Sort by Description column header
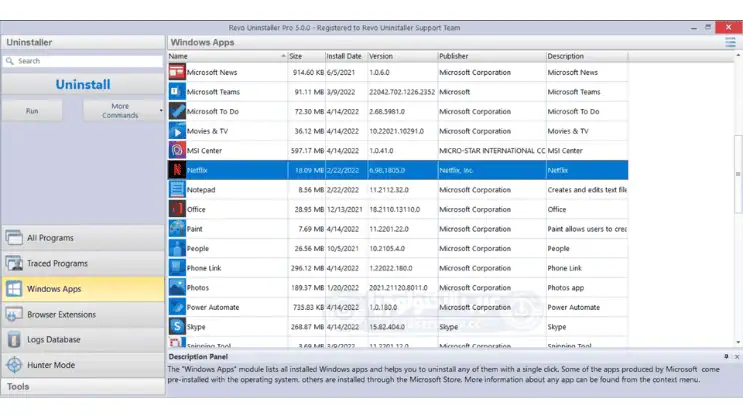 point(587,56)
